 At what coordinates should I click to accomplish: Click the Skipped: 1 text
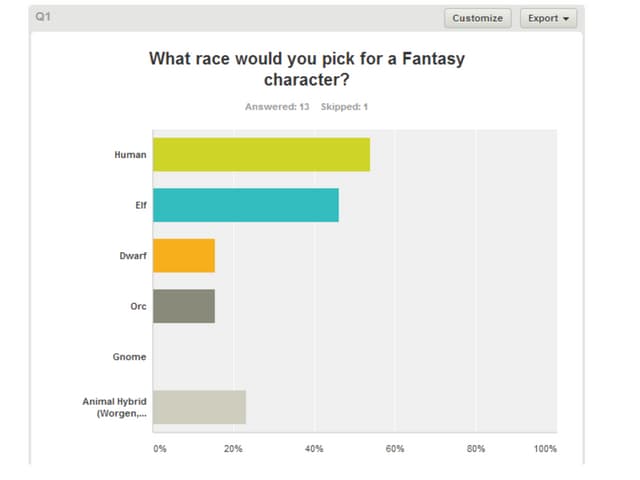pos(344,107)
